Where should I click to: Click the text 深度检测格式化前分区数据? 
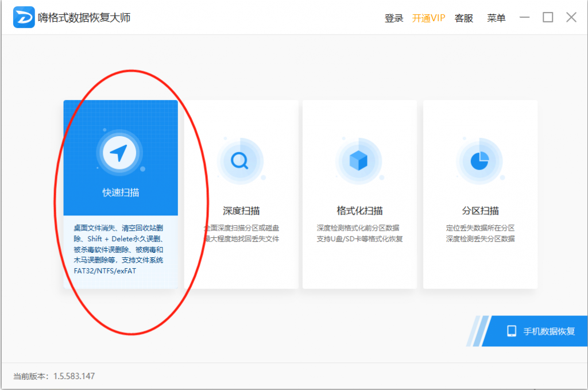click(x=358, y=228)
